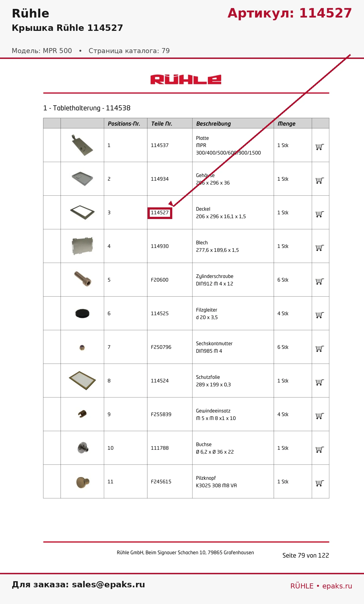
Task: Click position number 11
Action: (111, 482)
